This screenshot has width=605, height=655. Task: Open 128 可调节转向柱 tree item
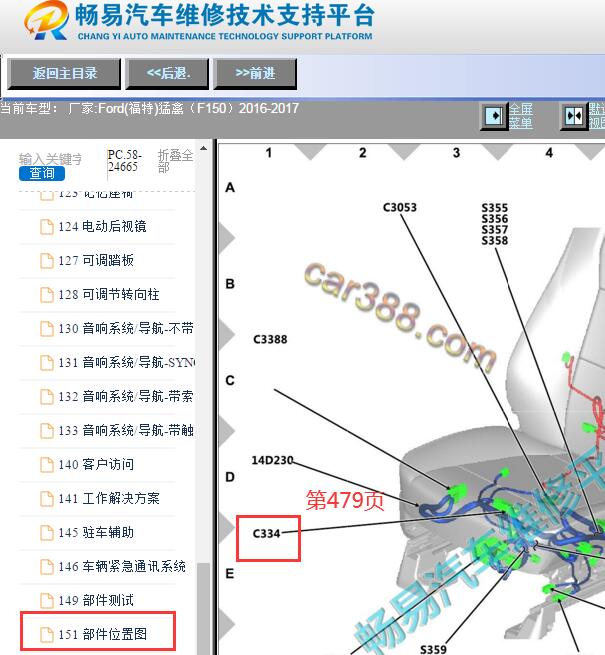tap(109, 294)
